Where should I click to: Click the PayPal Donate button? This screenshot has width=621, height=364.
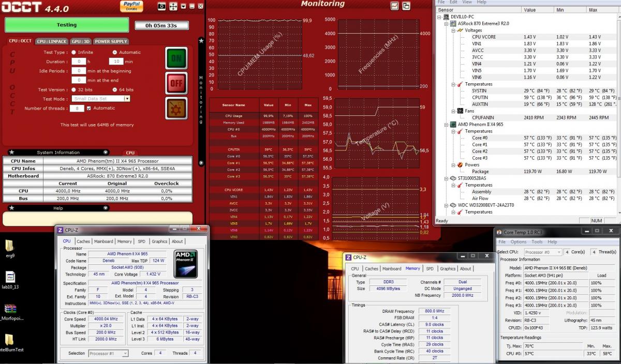(131, 6)
